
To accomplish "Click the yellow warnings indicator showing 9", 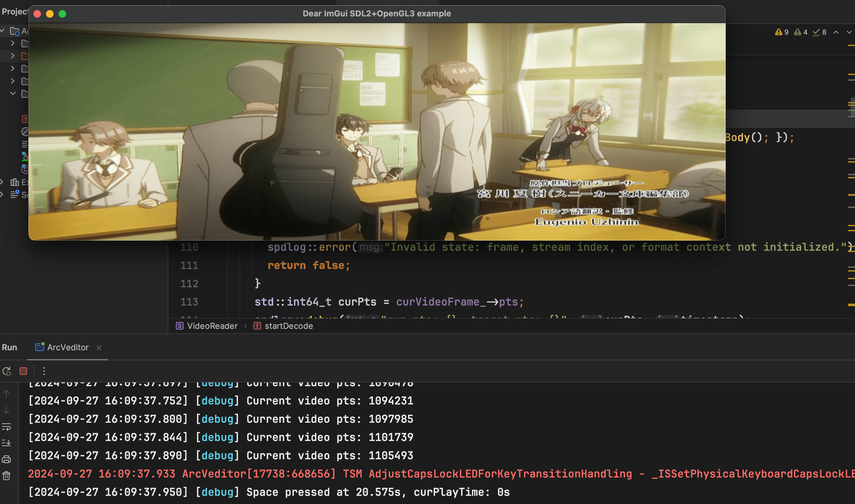I will (782, 32).
